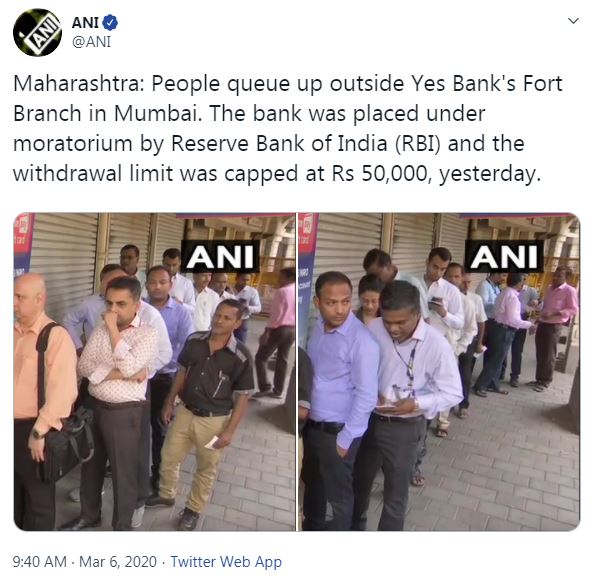Screen dimensions: 594x584
Task: Open the ANI display name link
Action: pyautogui.click(x=86, y=23)
